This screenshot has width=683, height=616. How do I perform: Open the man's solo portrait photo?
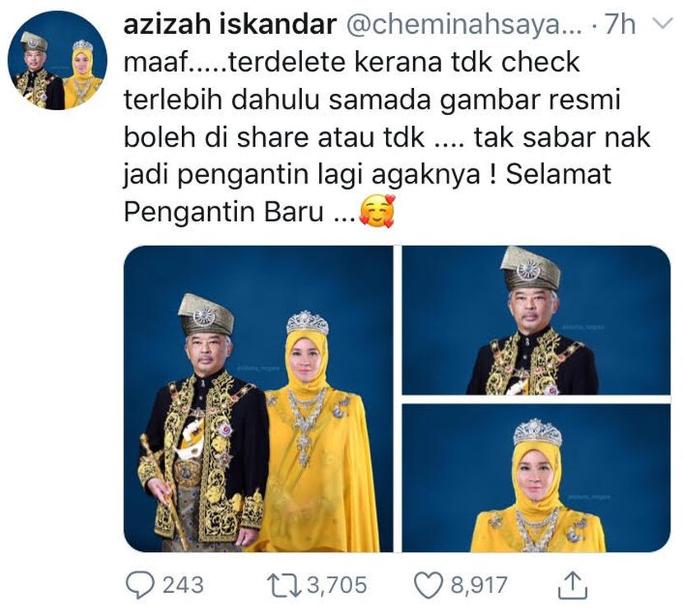coord(537,321)
